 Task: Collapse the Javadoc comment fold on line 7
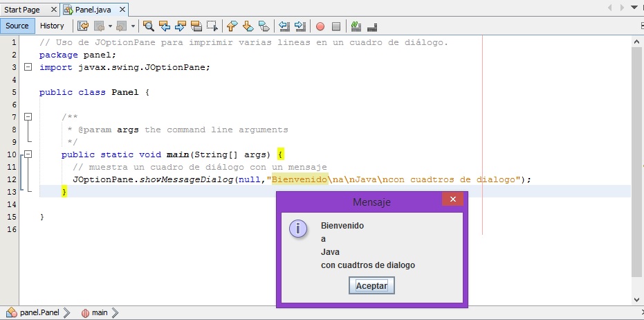pyautogui.click(x=28, y=117)
